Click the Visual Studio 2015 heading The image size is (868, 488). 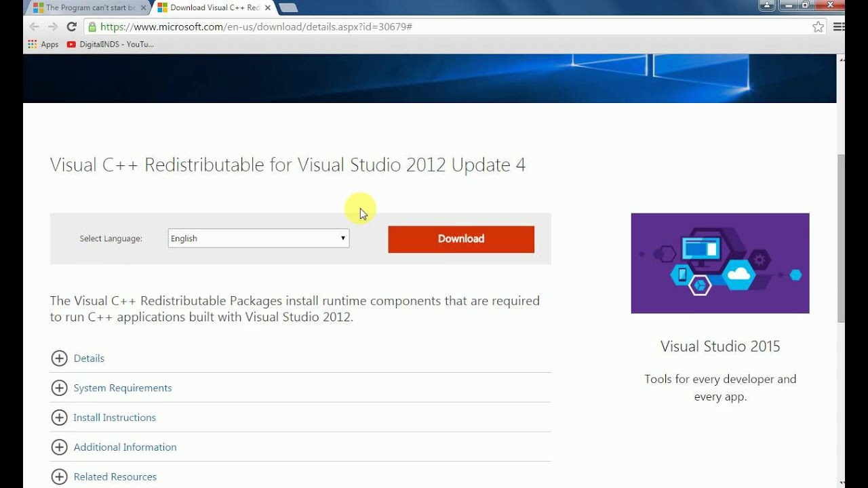tap(720, 346)
